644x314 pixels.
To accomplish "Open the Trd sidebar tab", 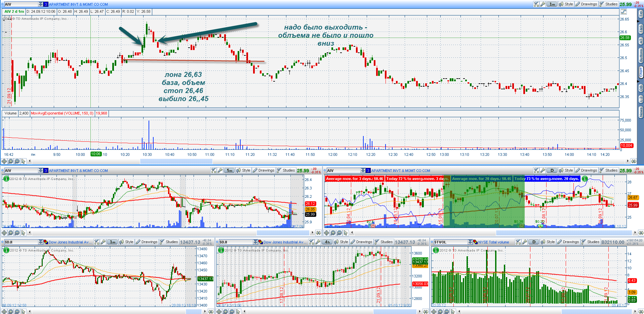I will pos(641,14).
